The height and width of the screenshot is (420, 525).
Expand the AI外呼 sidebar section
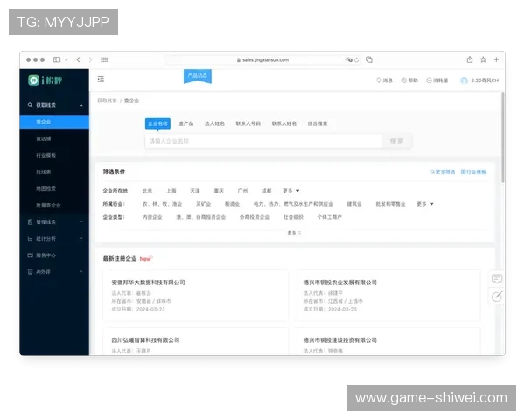click(x=81, y=272)
